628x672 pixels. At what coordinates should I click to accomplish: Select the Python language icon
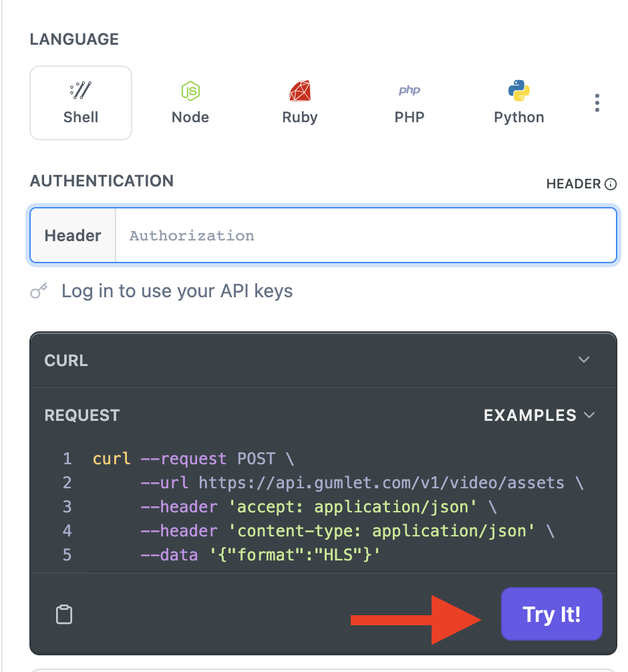pos(518,103)
